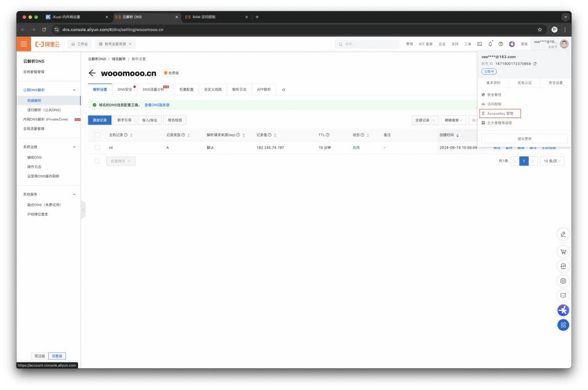
Task: Check the select-all checkbox in table header
Action: tap(98, 135)
